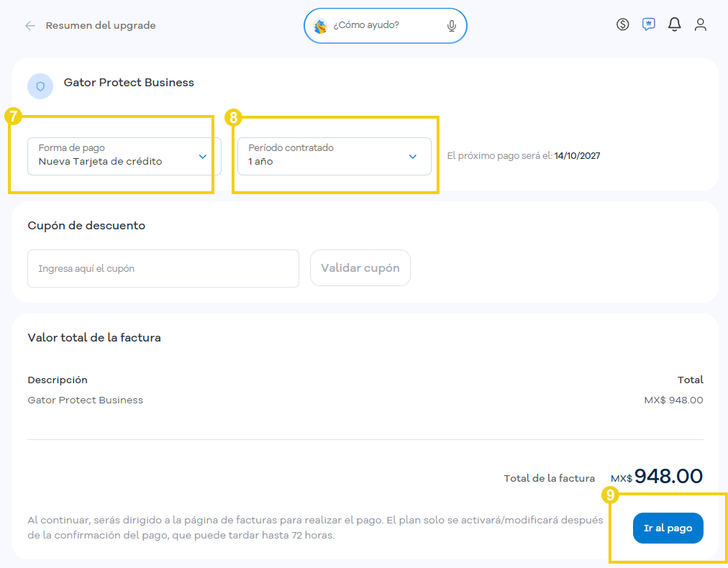Click the Valor total de la factura heading

pyautogui.click(x=94, y=337)
